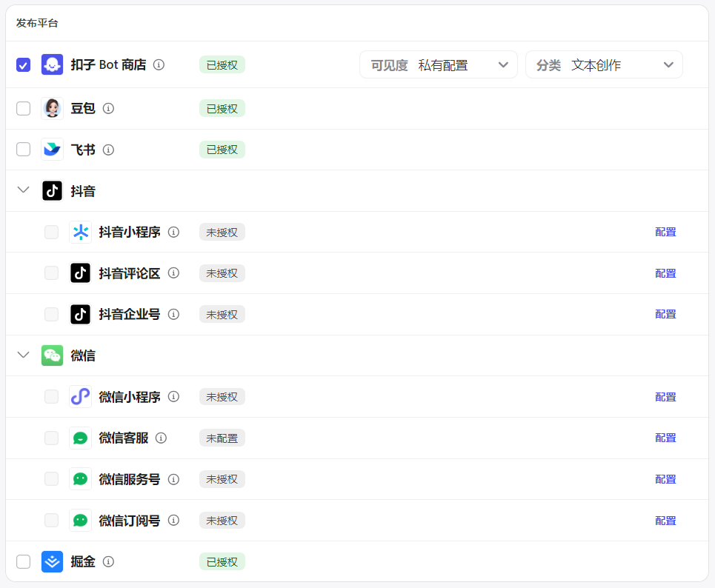The image size is (715, 588).
Task: Click the 扣子 Bot 商店 name label
Action: coord(108,64)
